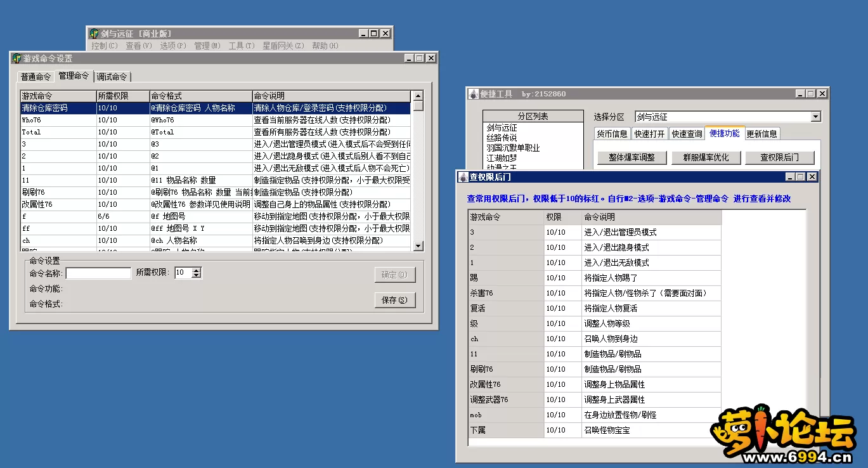Open the 调试命令 tab

pyautogui.click(x=112, y=77)
